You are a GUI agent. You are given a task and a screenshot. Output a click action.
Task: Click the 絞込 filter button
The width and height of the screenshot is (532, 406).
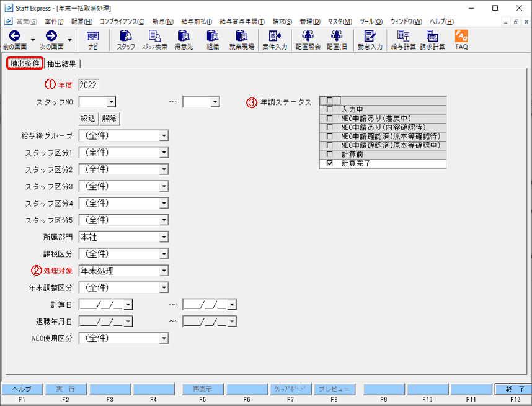pos(88,119)
